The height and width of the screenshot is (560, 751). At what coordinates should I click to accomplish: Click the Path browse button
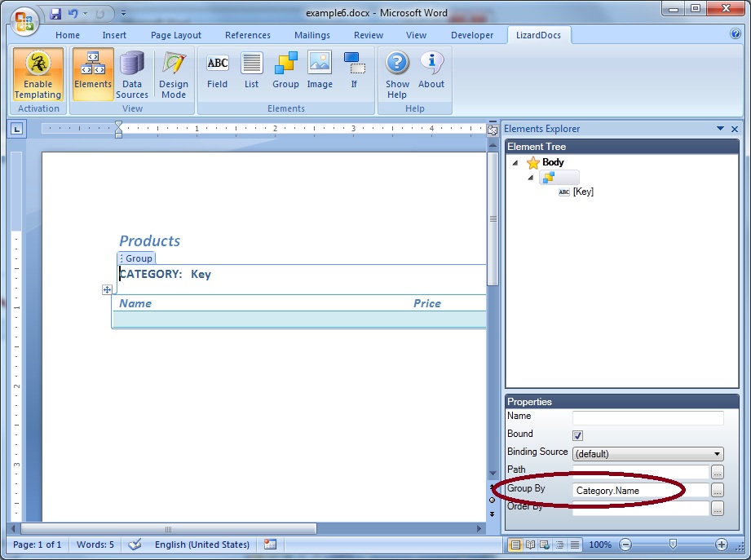click(x=718, y=472)
